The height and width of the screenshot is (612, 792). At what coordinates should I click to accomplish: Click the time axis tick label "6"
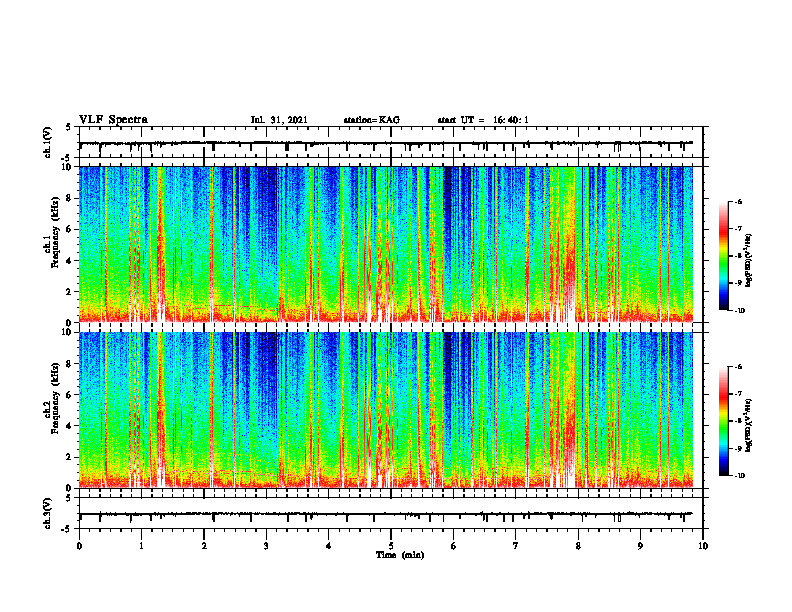(x=454, y=546)
